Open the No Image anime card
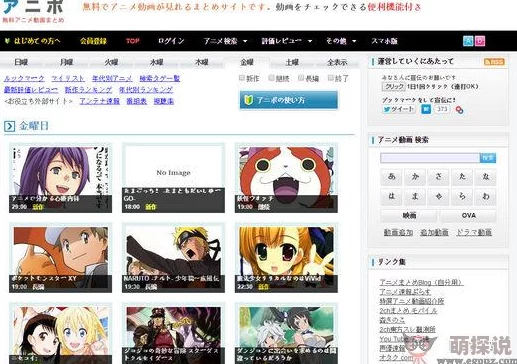Screen dimensions: 517x364 [173, 178]
